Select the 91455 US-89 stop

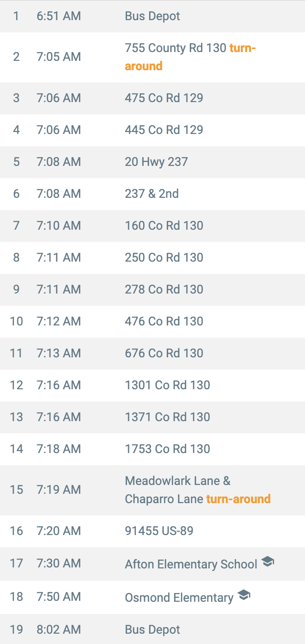152,531
